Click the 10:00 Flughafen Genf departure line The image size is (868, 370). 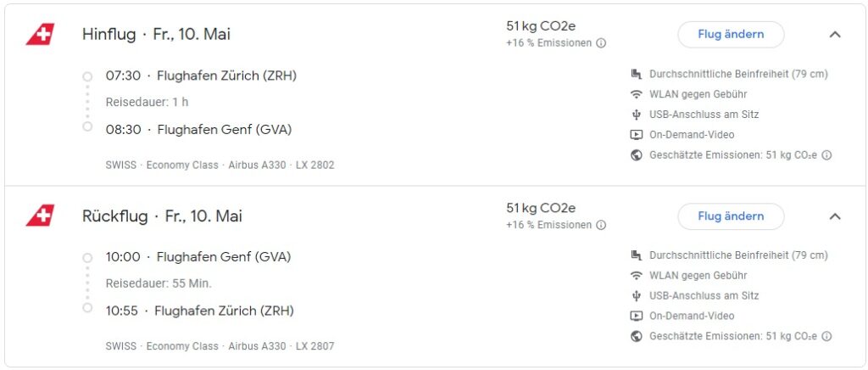(x=198, y=257)
